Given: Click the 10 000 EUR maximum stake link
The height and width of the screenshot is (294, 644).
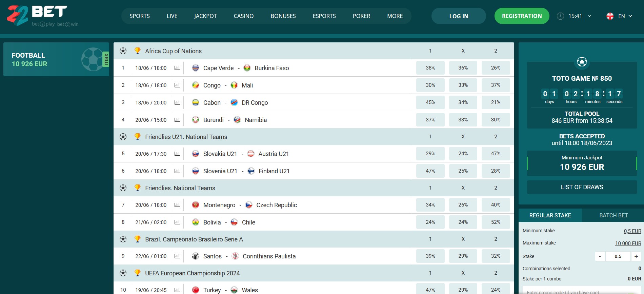Looking at the screenshot, I should pyautogui.click(x=628, y=243).
